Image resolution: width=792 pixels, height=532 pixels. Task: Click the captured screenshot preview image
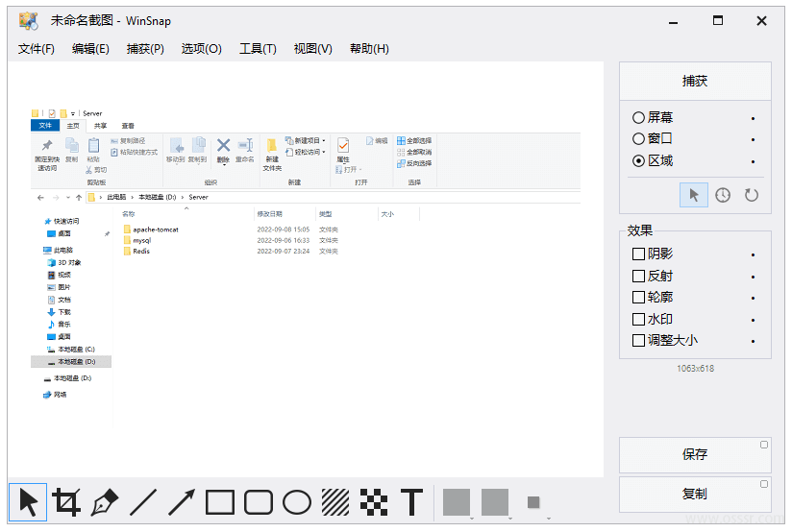(x=306, y=269)
